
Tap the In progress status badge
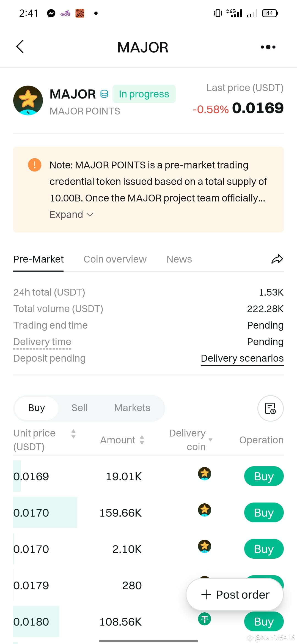click(144, 94)
